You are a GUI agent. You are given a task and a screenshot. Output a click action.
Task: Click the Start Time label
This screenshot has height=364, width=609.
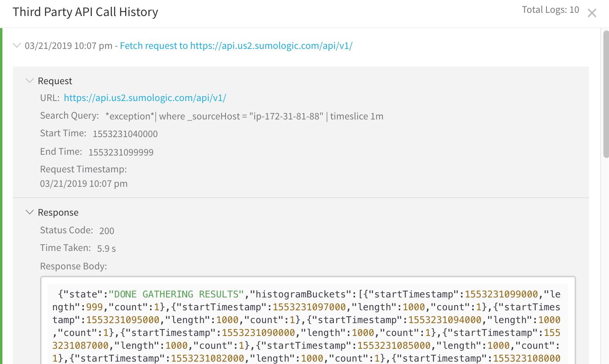click(x=63, y=133)
